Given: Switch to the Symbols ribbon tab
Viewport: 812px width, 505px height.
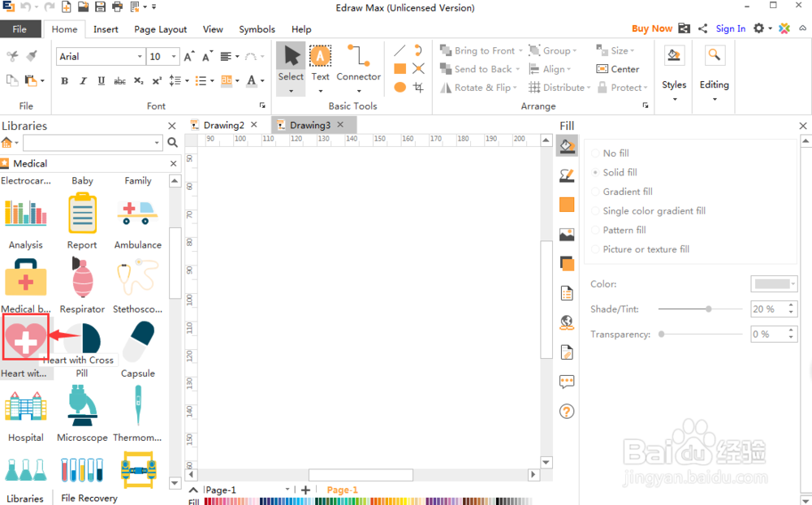Looking at the screenshot, I should click(257, 29).
